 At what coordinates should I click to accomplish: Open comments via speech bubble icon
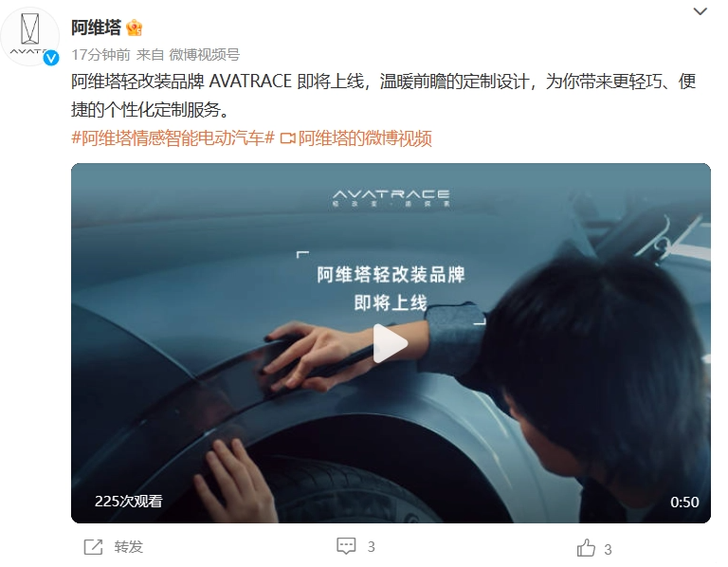point(346,546)
